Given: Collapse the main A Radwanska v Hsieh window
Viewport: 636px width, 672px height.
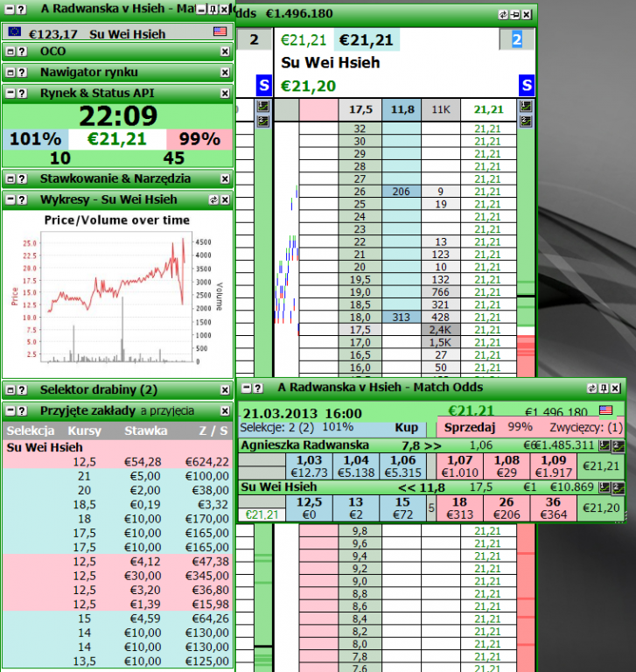Looking at the screenshot, I should (10, 10).
